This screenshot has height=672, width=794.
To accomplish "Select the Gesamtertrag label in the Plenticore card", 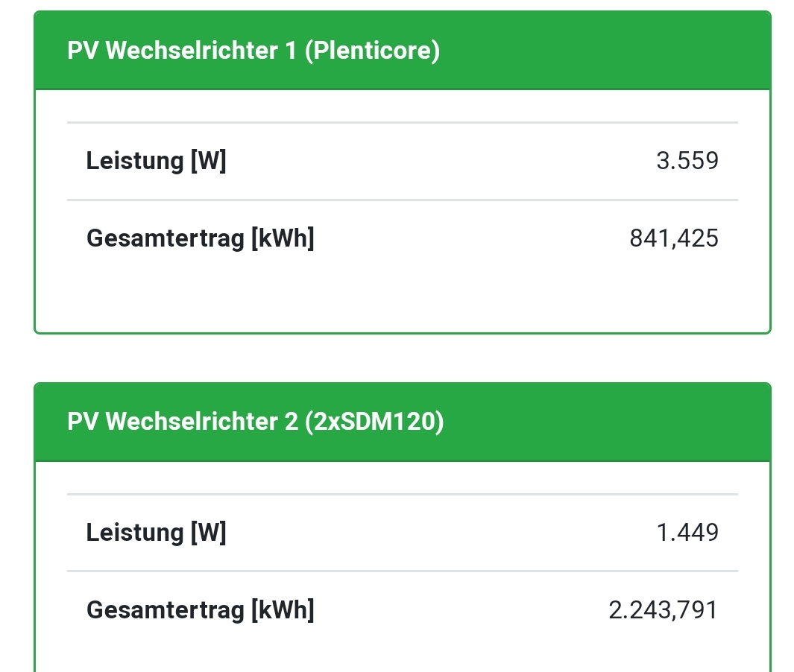I will tap(166, 238).
